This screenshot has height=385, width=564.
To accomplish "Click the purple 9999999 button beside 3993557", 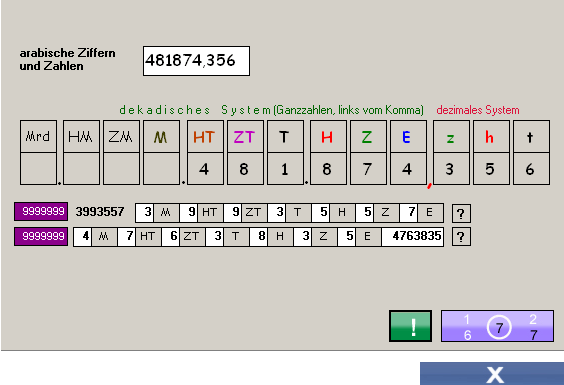I will [41, 212].
